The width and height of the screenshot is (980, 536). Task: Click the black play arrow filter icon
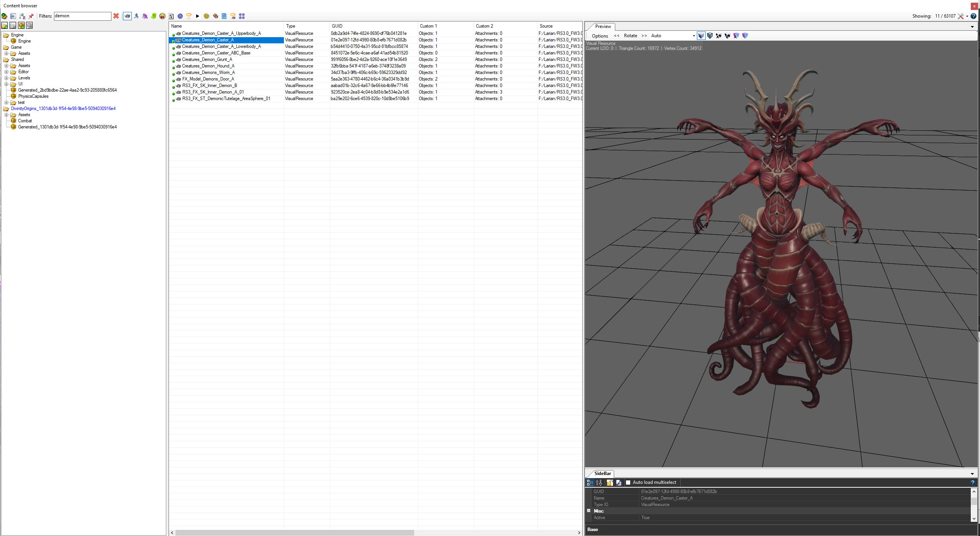(x=198, y=16)
